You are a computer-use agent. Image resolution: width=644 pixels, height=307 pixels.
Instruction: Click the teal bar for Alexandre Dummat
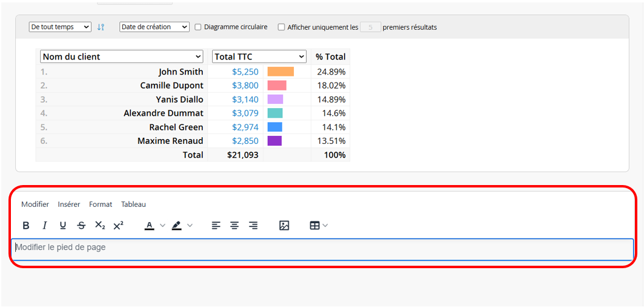[275, 113]
